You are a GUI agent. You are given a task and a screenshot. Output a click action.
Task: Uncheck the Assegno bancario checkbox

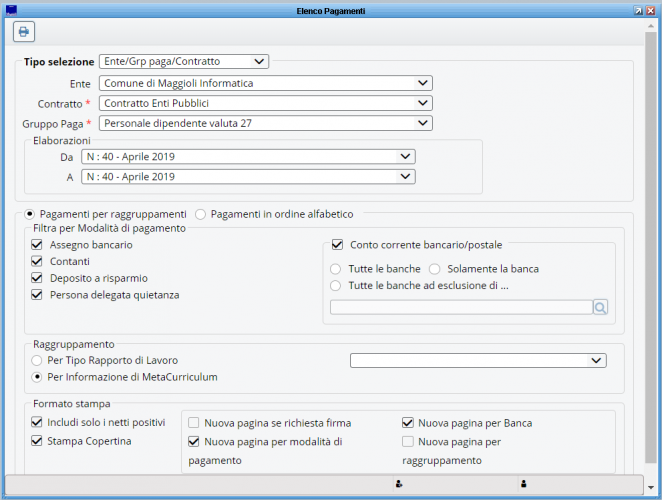coord(38,244)
